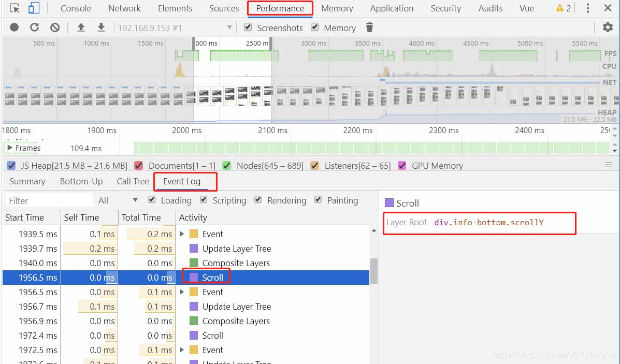The width and height of the screenshot is (620, 364).
Task: Select Composite Layers row at 1956.9 ms
Action: [x=186, y=321]
